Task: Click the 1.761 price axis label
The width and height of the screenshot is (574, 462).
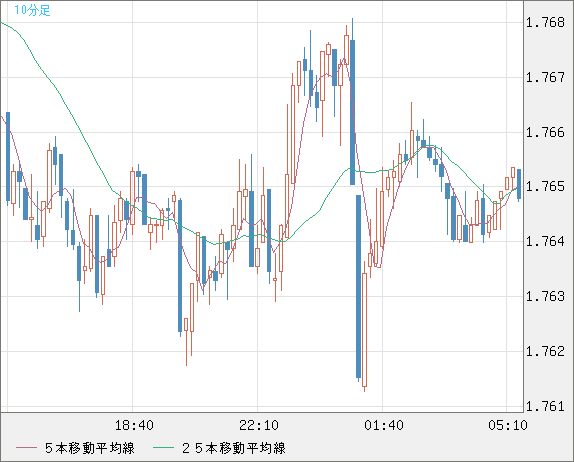Action: (545, 406)
